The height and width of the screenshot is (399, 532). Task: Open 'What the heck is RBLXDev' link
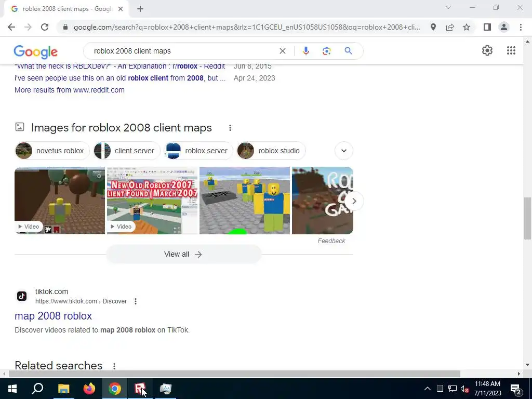click(x=120, y=66)
